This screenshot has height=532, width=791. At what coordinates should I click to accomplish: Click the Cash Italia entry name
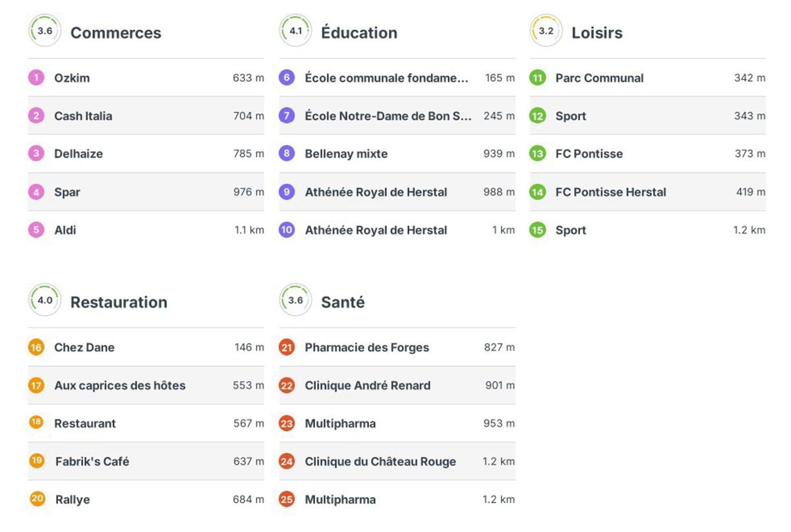click(83, 116)
